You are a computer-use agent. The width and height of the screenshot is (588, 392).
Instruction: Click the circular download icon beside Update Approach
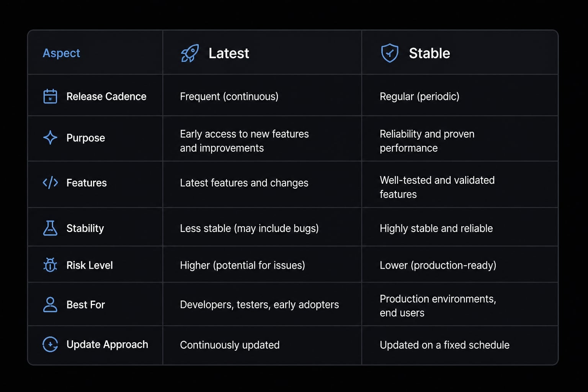point(50,345)
